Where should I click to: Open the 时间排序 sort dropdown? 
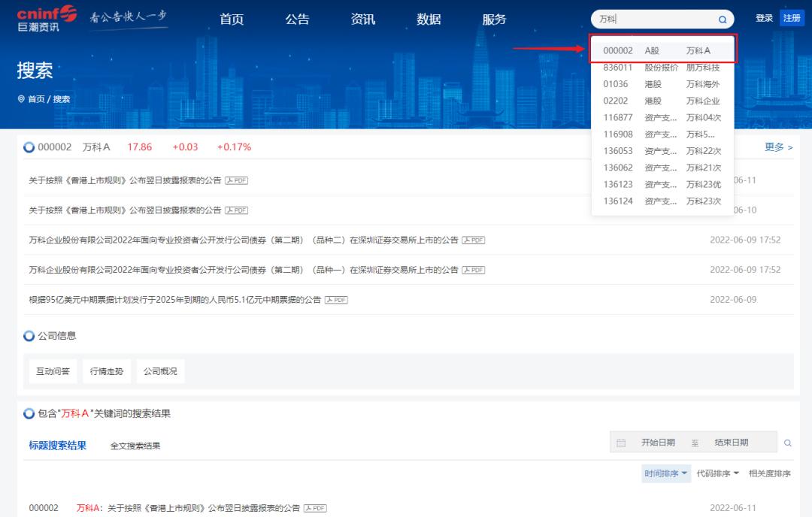click(666, 473)
